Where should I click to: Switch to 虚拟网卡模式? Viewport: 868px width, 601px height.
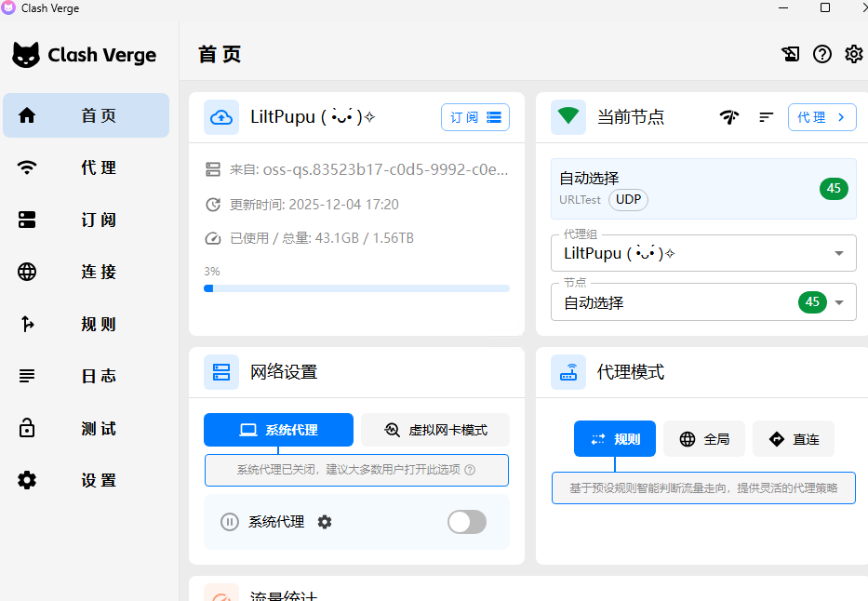435,430
